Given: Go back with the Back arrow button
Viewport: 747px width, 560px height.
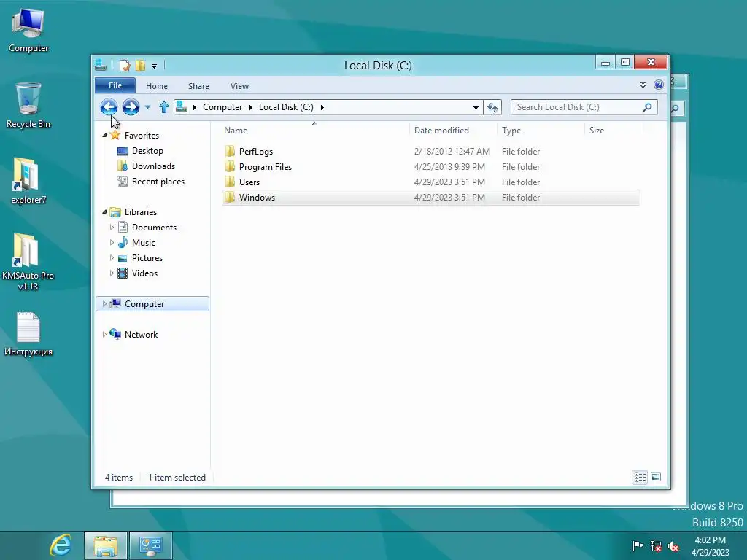Looking at the screenshot, I should click(x=109, y=107).
